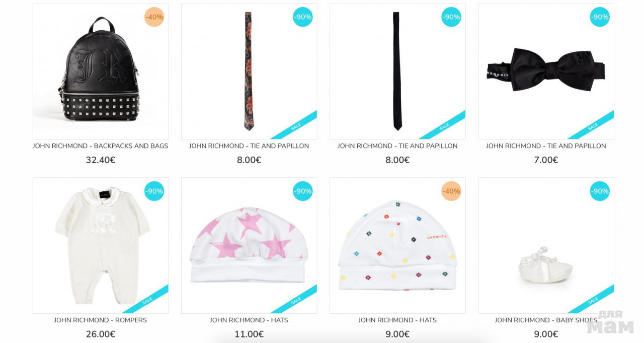Open John Richmond - Baby Shoes link
This screenshot has height=343, width=644.
pos(546,320)
